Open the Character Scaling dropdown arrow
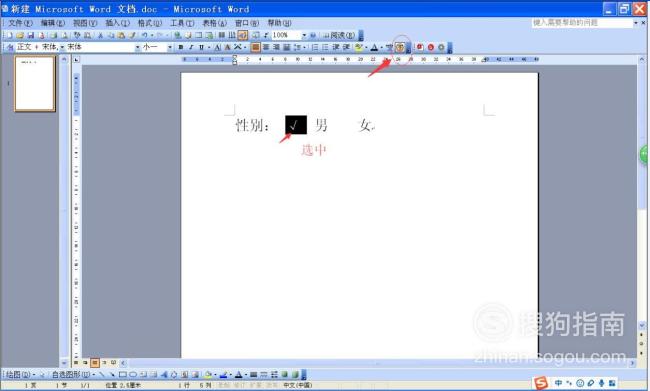This screenshot has width=650, height=391. click(245, 47)
